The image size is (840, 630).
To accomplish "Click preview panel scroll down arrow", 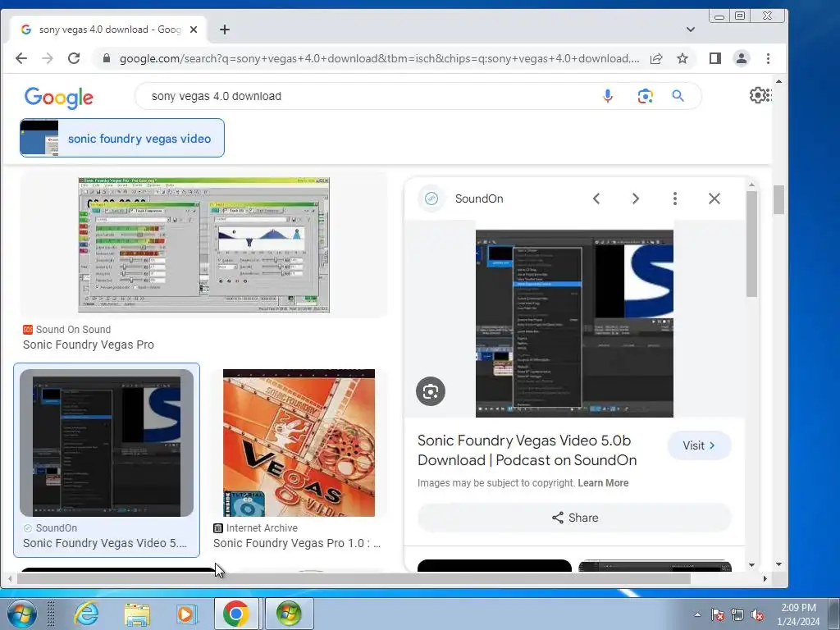I will coord(751,564).
